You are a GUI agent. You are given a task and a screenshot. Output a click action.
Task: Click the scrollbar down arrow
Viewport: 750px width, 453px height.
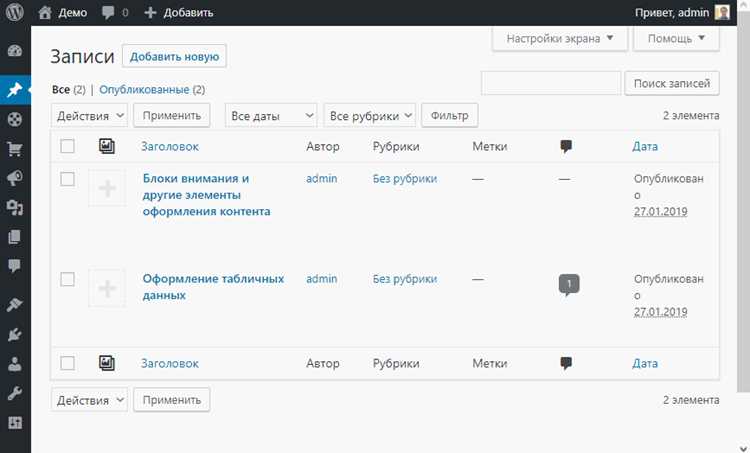point(743,448)
